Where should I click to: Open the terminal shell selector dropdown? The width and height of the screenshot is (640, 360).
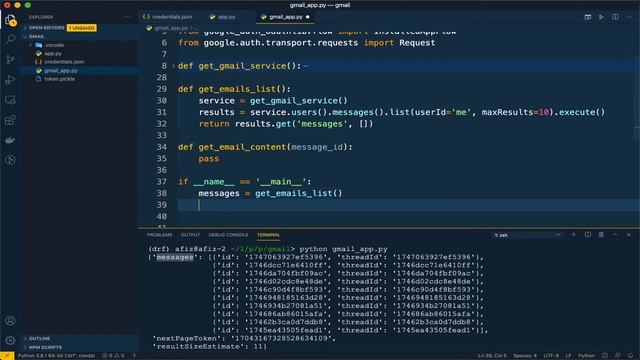coord(527,235)
